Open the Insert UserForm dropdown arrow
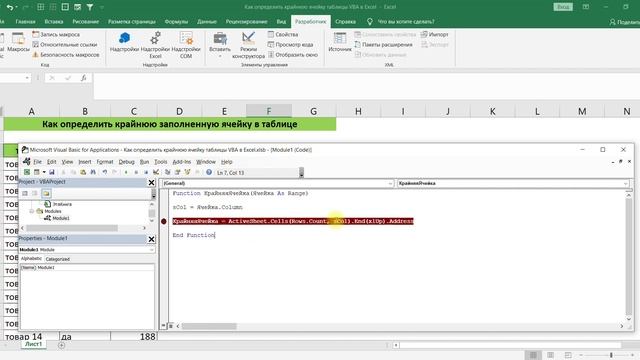Viewport: 640px width, 360px height. pos(44,172)
